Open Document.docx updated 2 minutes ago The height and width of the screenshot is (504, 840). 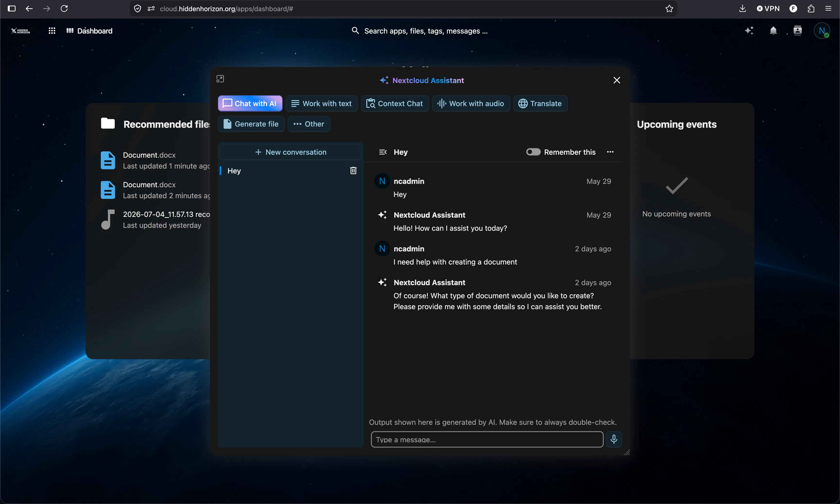click(155, 190)
